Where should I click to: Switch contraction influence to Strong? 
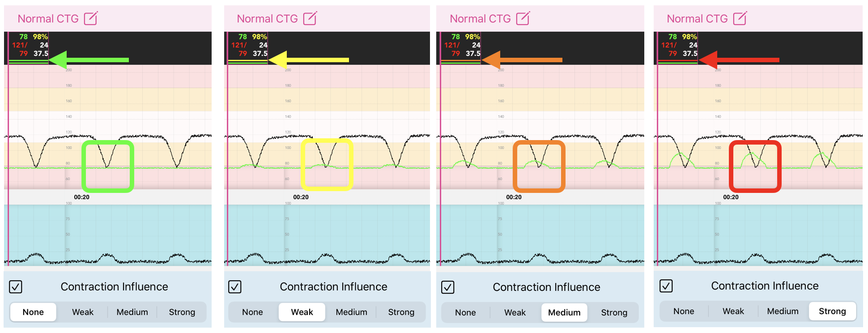[833, 311]
